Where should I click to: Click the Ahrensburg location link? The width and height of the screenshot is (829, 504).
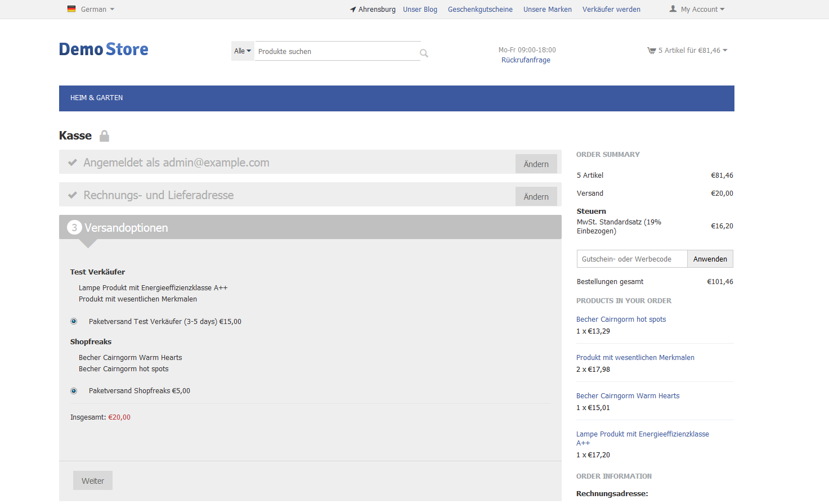(x=377, y=10)
